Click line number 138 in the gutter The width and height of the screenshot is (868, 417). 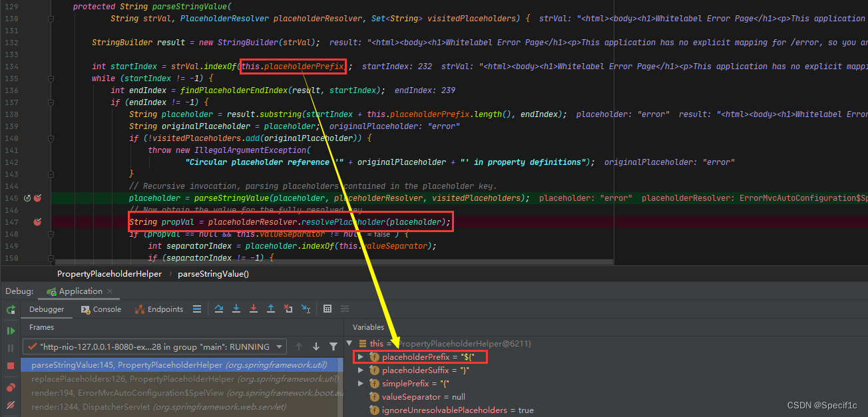coord(11,114)
